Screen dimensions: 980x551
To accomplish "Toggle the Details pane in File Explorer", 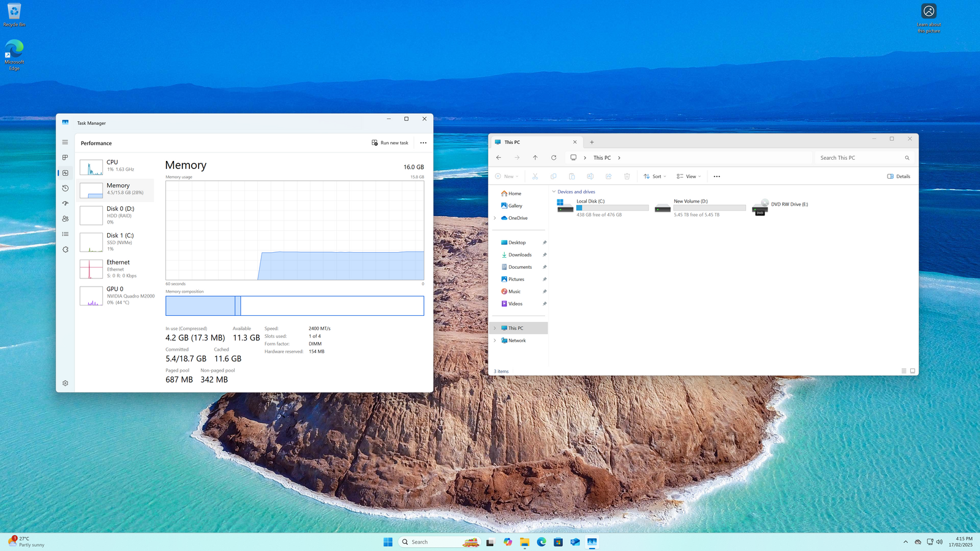I will click(x=899, y=176).
